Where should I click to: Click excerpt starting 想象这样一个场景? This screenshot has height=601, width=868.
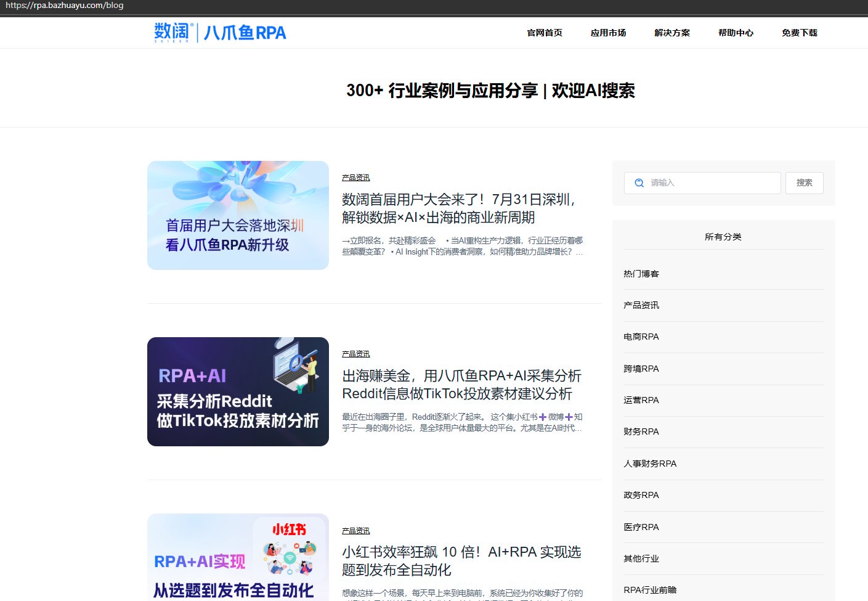[x=463, y=594]
